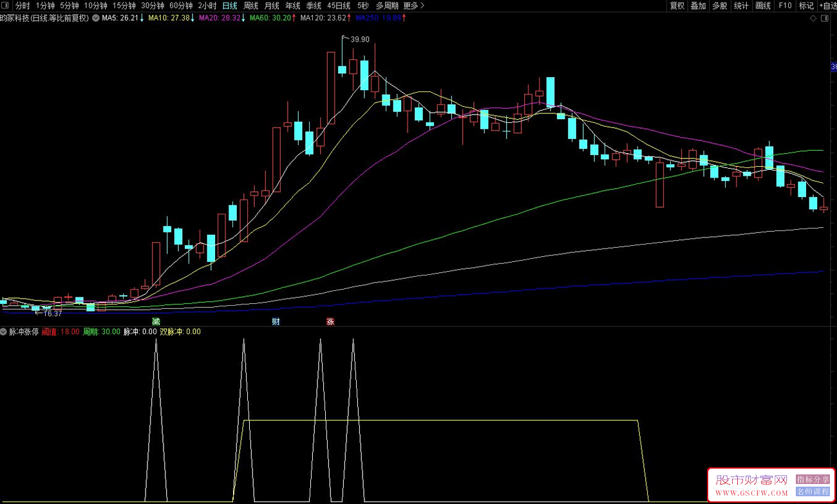This screenshot has height=504, width=837.
Task: Switch to 月线 monthly chart
Action: [272, 6]
